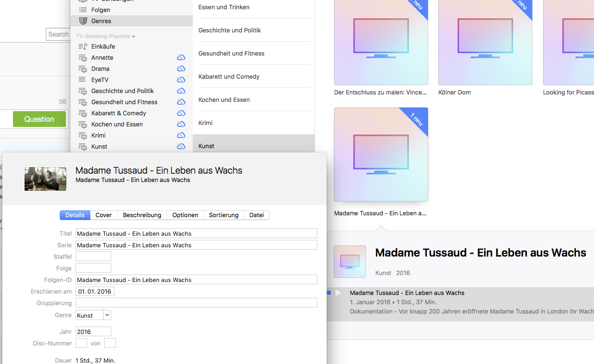Click the cloud icon beside Drama playlist
Screen dimensions: 594x364
[x=181, y=69]
